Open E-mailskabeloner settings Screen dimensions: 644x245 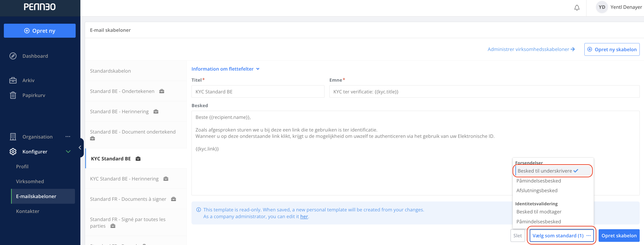tap(43, 196)
